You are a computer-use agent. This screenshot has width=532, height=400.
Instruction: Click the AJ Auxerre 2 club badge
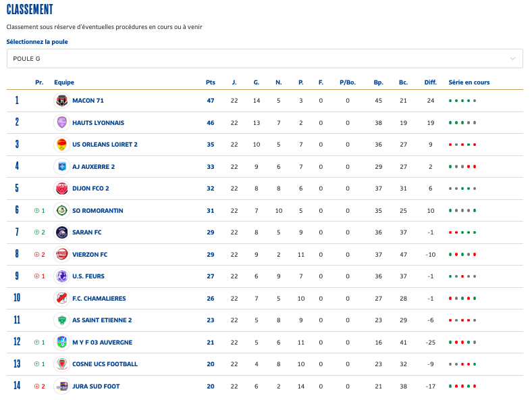point(61,167)
